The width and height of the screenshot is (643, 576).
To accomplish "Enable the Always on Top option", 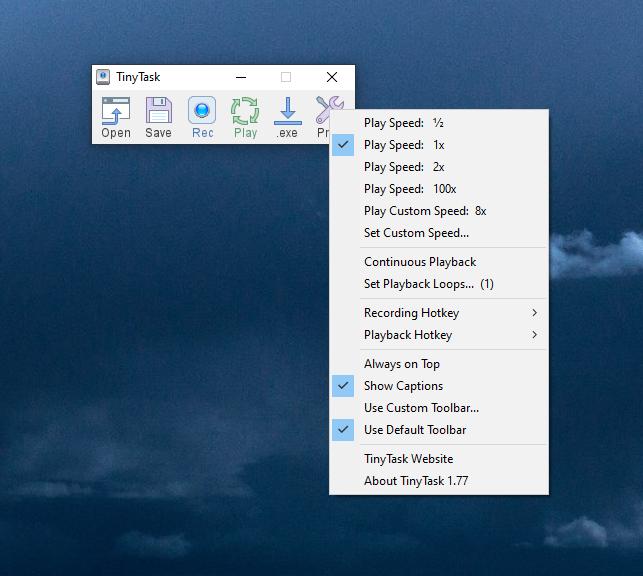I will (x=402, y=364).
